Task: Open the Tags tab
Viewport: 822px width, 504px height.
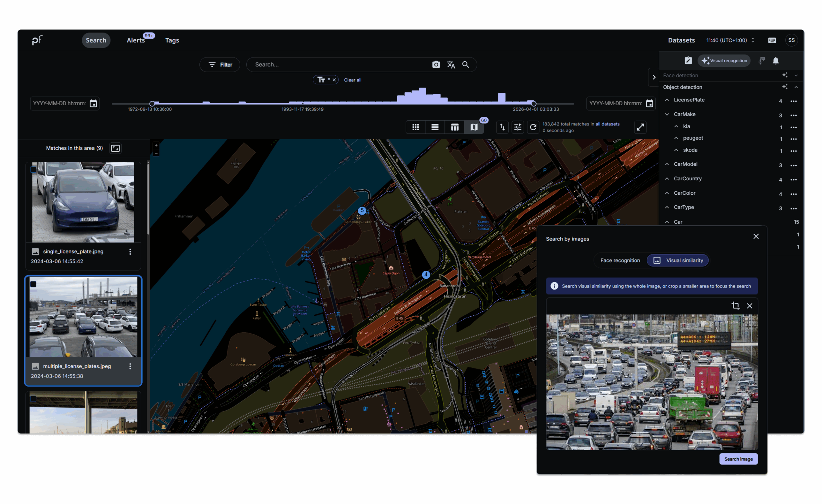Action: 172,40
